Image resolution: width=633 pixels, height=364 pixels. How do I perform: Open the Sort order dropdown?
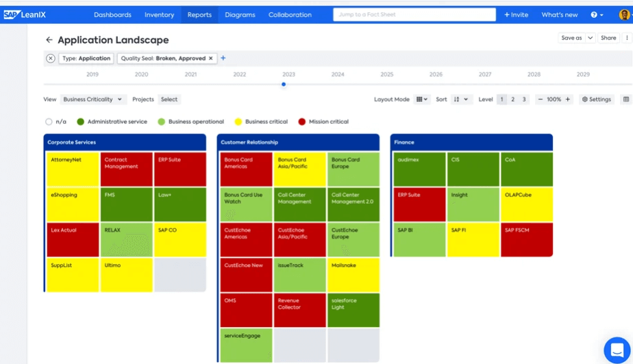tap(462, 99)
